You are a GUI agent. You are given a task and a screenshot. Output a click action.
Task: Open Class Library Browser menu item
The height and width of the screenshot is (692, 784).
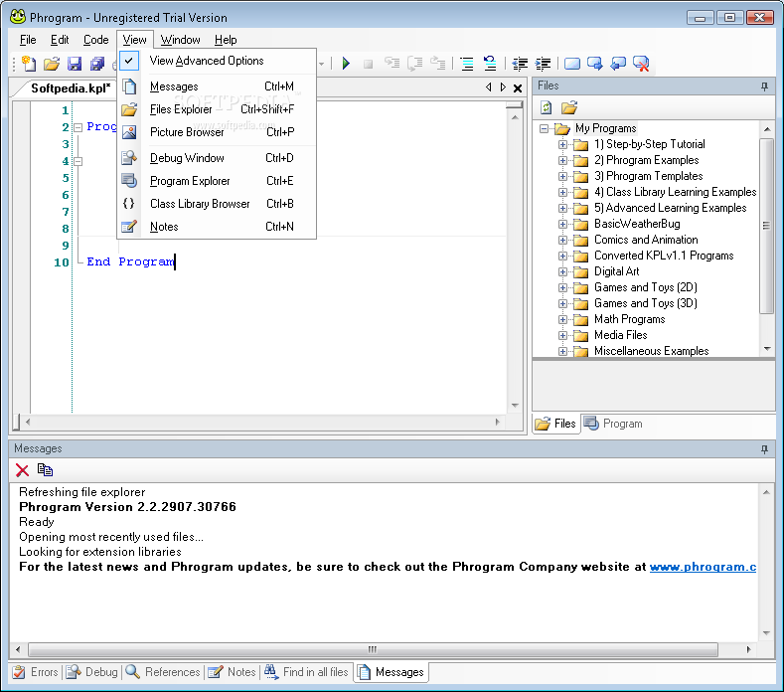point(217,204)
